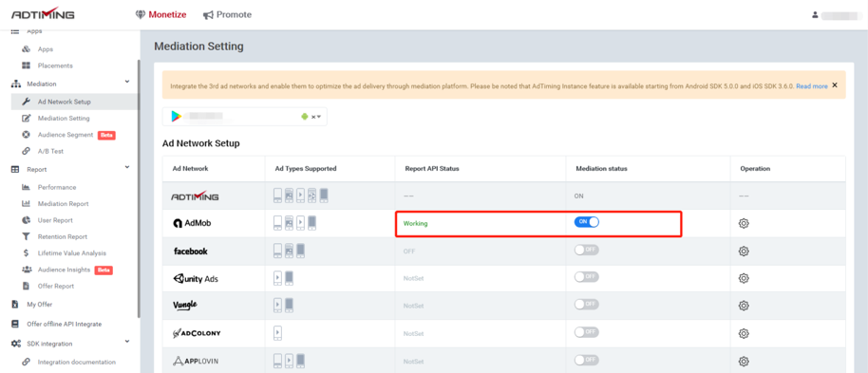Click the AdMob network logo
The width and height of the screenshot is (868, 373).
(x=192, y=223)
